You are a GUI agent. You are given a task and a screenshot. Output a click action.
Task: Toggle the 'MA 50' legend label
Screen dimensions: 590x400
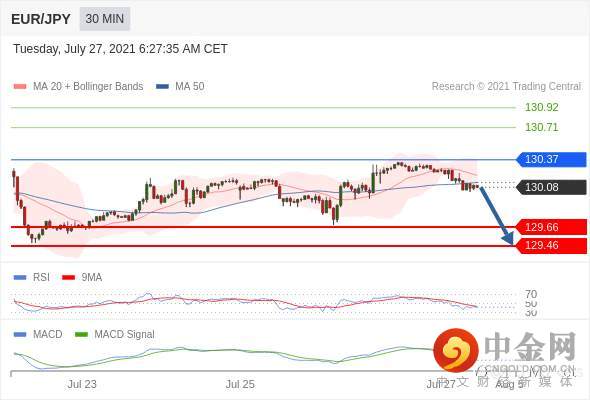[190, 86]
